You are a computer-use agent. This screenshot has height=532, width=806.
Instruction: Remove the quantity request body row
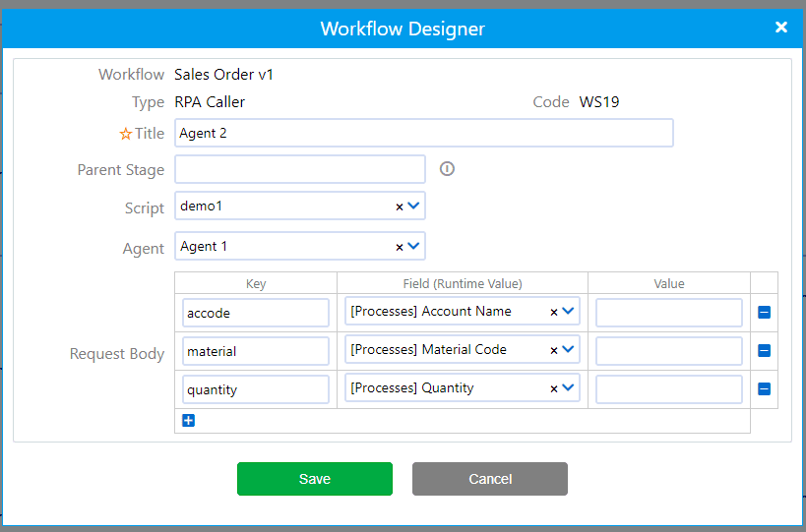(764, 389)
